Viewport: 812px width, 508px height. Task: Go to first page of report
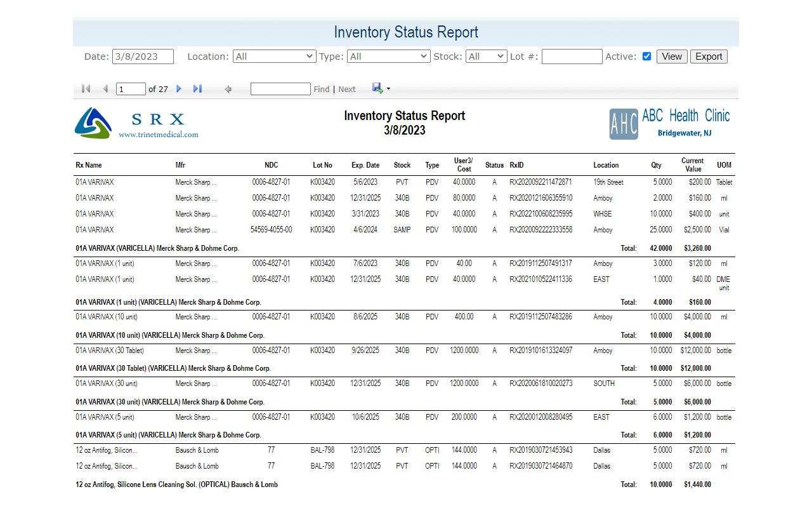pyautogui.click(x=86, y=89)
